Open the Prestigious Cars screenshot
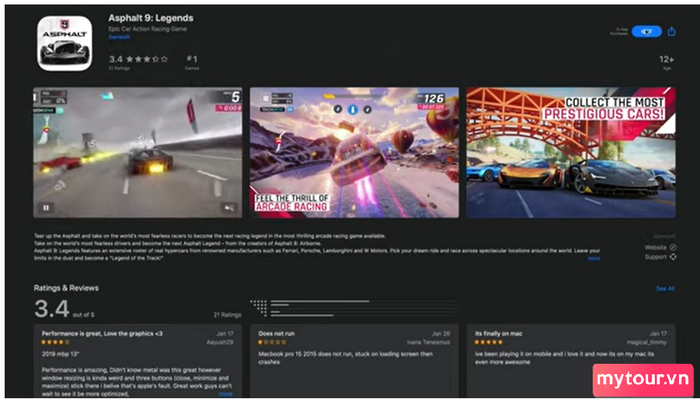The width and height of the screenshot is (700, 405). [571, 152]
